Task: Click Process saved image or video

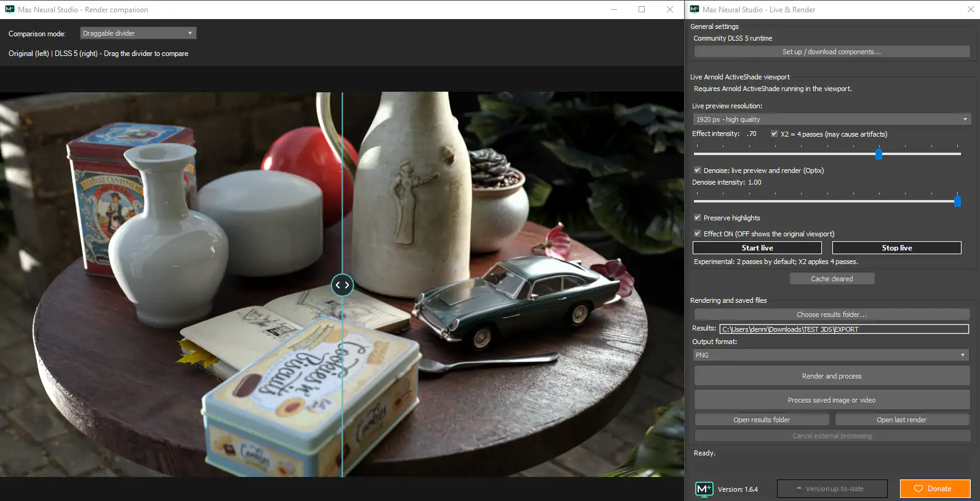Action: pos(832,400)
